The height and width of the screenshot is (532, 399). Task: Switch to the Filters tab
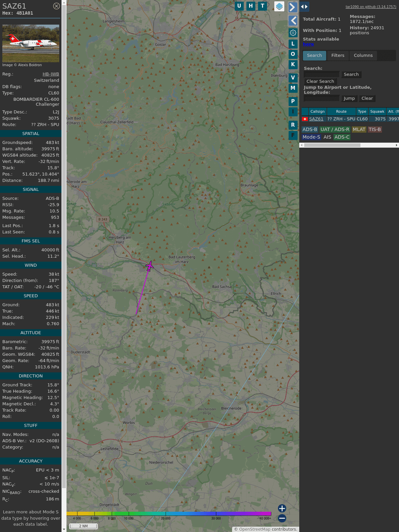pos(337,56)
